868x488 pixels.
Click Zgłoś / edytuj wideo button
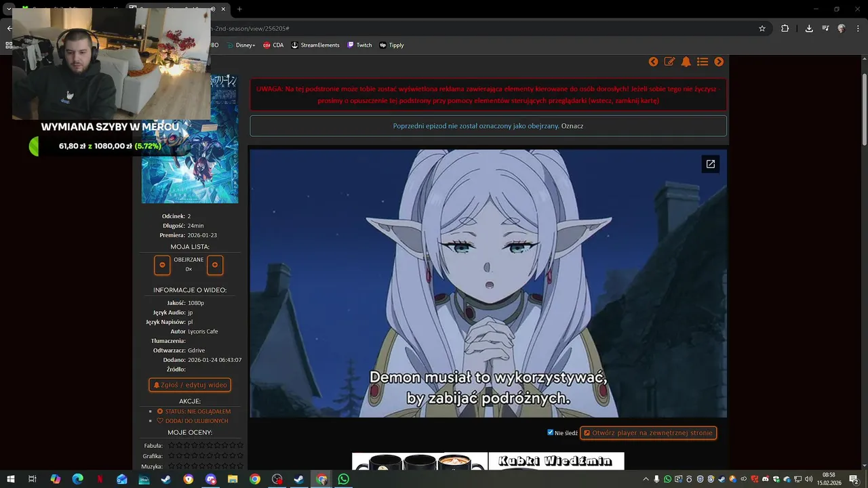190,385
